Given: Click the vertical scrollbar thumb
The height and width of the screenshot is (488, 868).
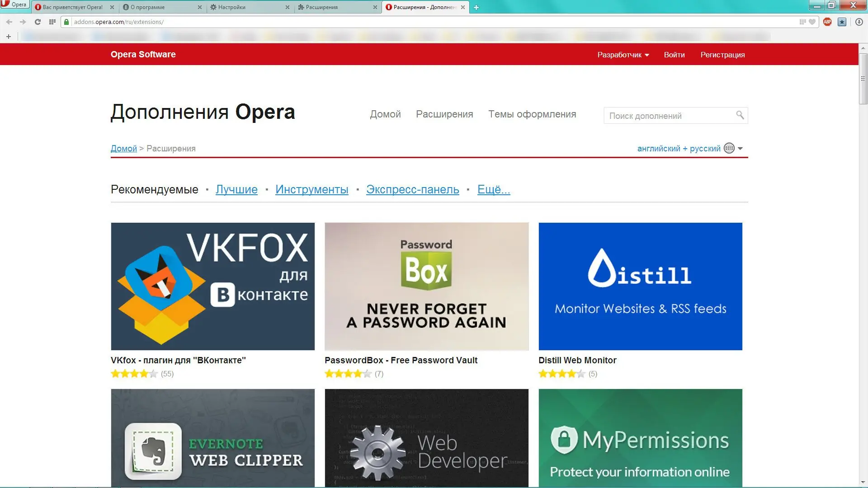Looking at the screenshot, I should (x=863, y=79).
